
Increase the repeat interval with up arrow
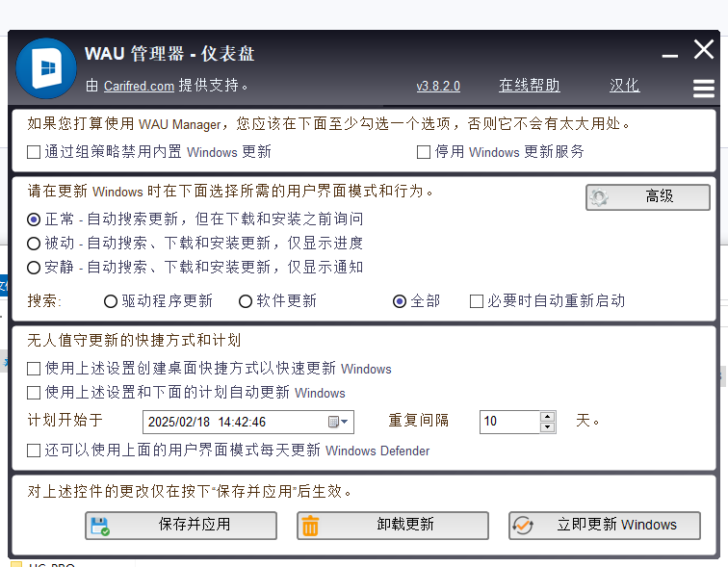pos(548,416)
